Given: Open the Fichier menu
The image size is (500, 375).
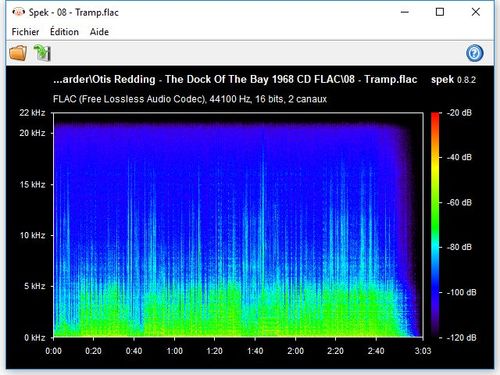Looking at the screenshot, I should click(25, 32).
